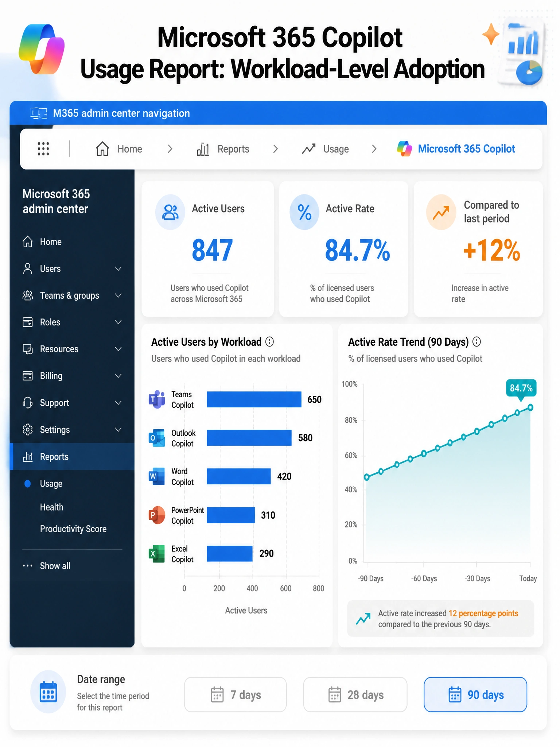Click the Today data point on trend line
This screenshot has height=747, width=560.
tap(530, 407)
